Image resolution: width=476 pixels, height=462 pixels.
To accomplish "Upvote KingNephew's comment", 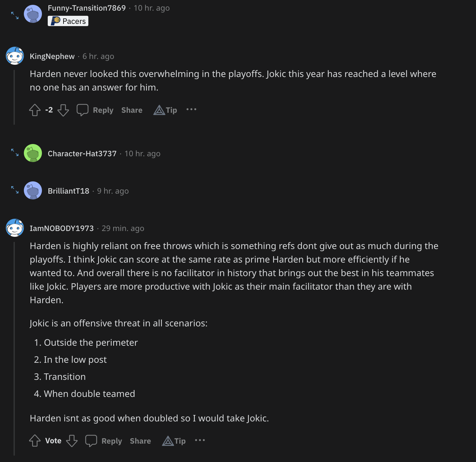I will pyautogui.click(x=35, y=110).
